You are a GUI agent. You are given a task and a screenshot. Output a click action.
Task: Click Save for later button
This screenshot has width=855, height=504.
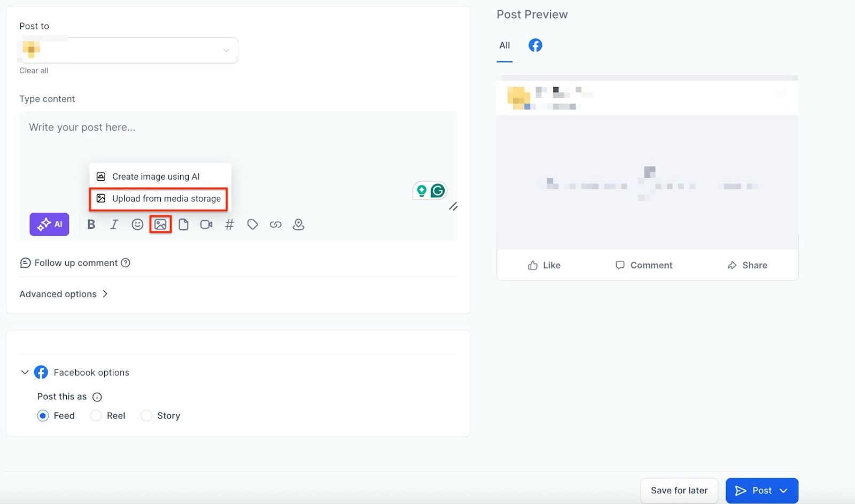coord(679,491)
